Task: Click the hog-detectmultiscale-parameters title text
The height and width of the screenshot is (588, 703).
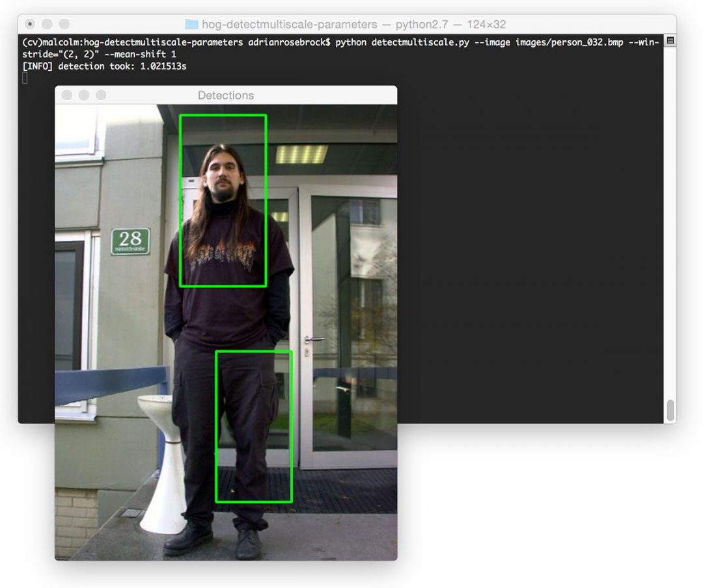Action: (290, 24)
